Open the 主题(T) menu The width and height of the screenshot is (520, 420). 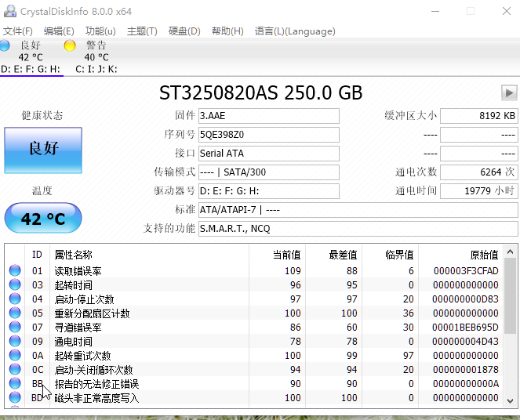(x=142, y=31)
